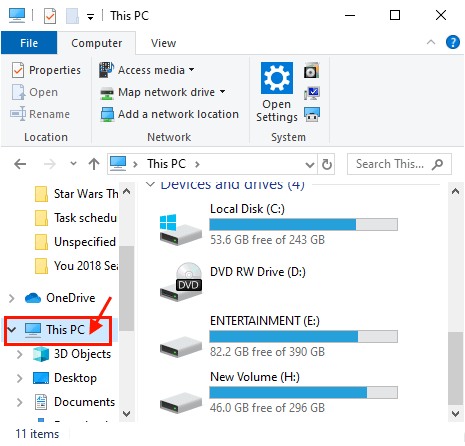
Task: Select OneDrive in the navigation pane
Action: [61, 298]
